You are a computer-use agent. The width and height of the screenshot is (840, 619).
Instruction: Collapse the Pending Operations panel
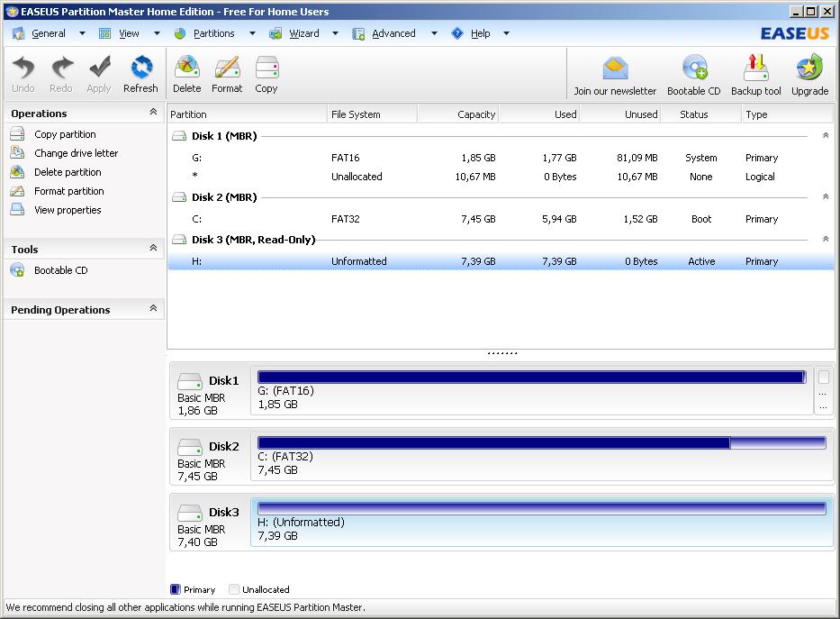point(153,307)
